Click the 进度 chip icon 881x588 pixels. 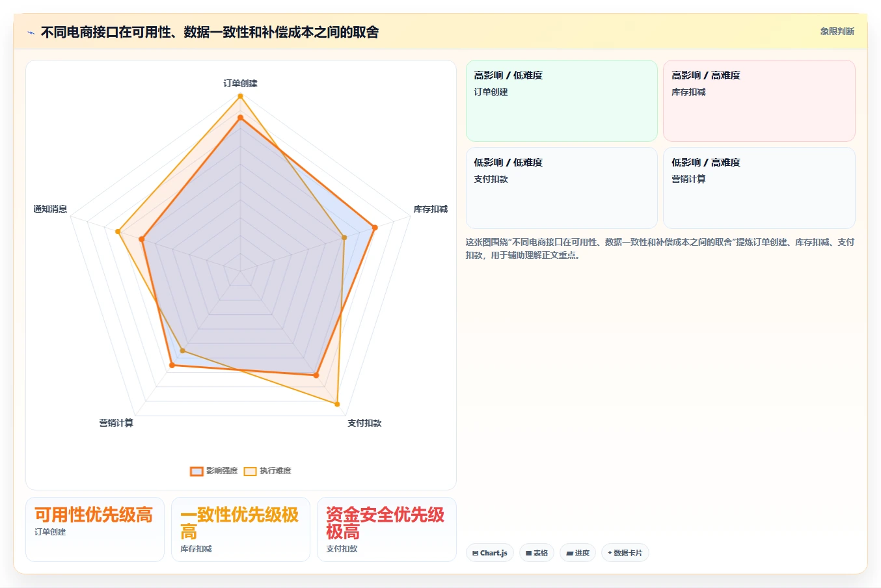tap(569, 553)
